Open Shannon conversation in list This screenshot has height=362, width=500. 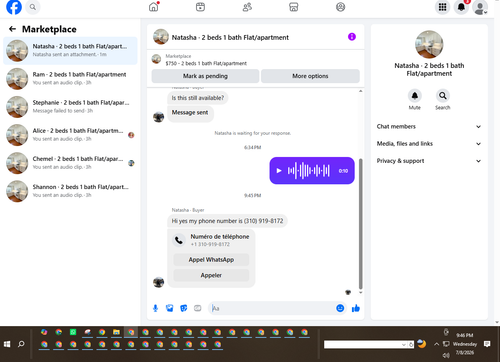(70, 191)
